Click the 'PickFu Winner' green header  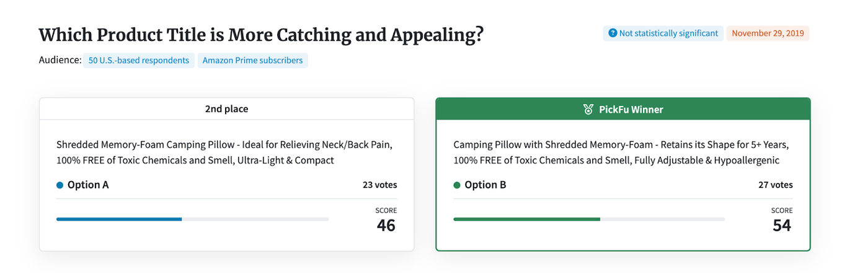[x=623, y=109]
